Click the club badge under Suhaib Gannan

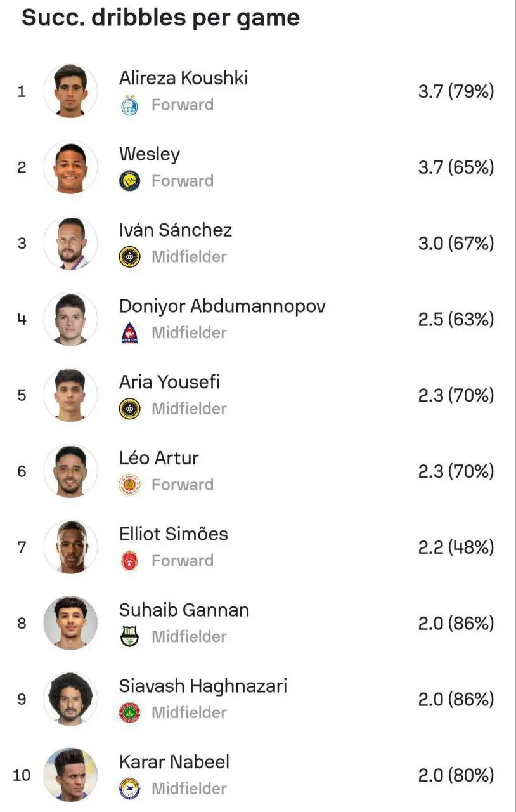pyautogui.click(x=129, y=636)
